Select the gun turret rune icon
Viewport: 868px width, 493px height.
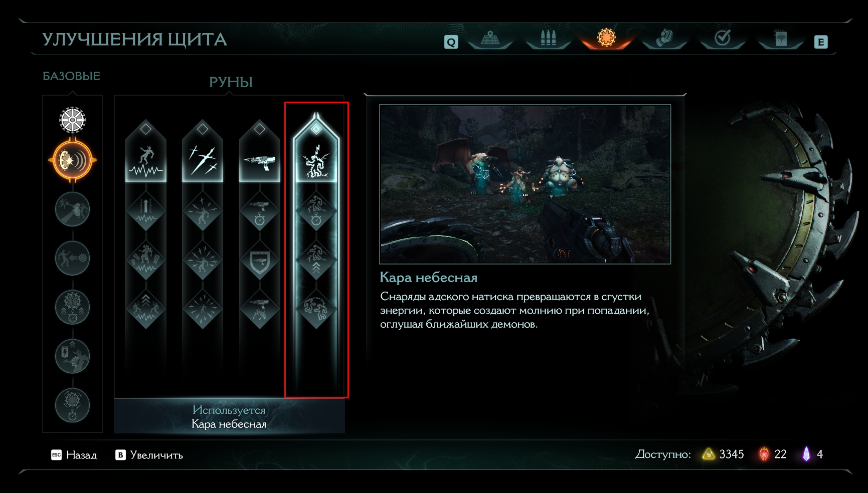(x=260, y=151)
